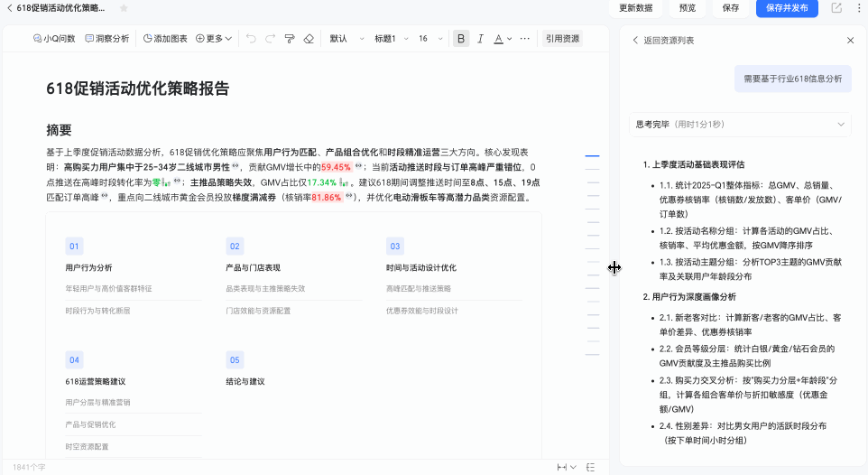Open the share/export icon
This screenshot has height=475, width=868.
tap(836, 8)
